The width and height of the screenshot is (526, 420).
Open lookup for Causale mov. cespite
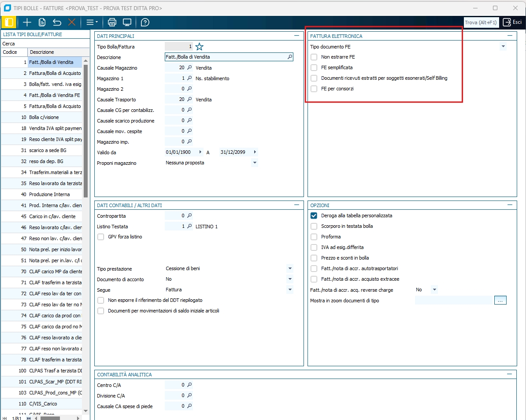[x=189, y=131]
